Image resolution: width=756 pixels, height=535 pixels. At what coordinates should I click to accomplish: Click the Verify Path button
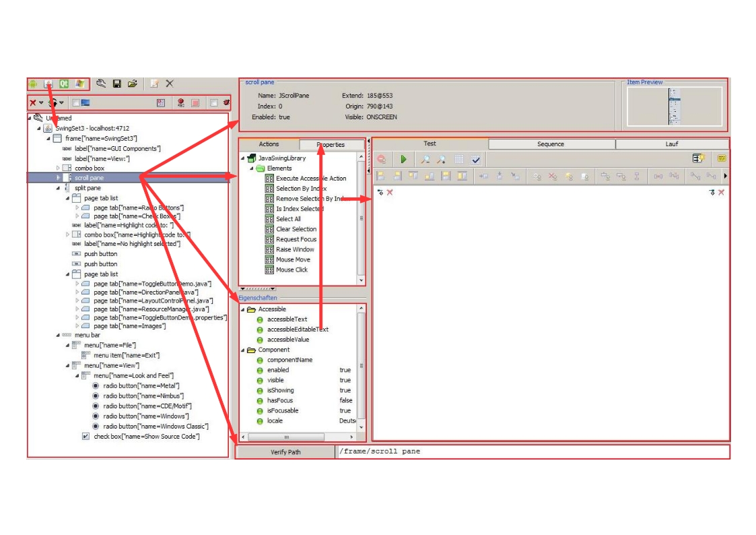pos(285,451)
